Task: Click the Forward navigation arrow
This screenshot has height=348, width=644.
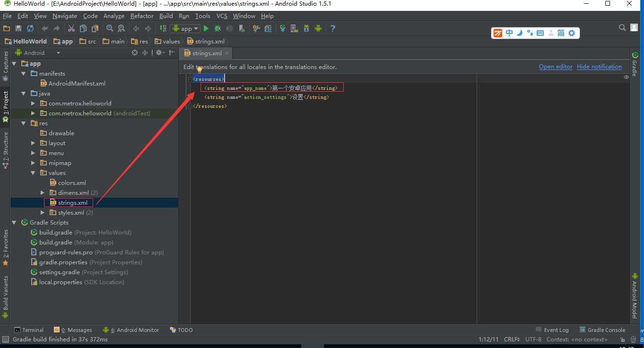Action: click(x=148, y=28)
